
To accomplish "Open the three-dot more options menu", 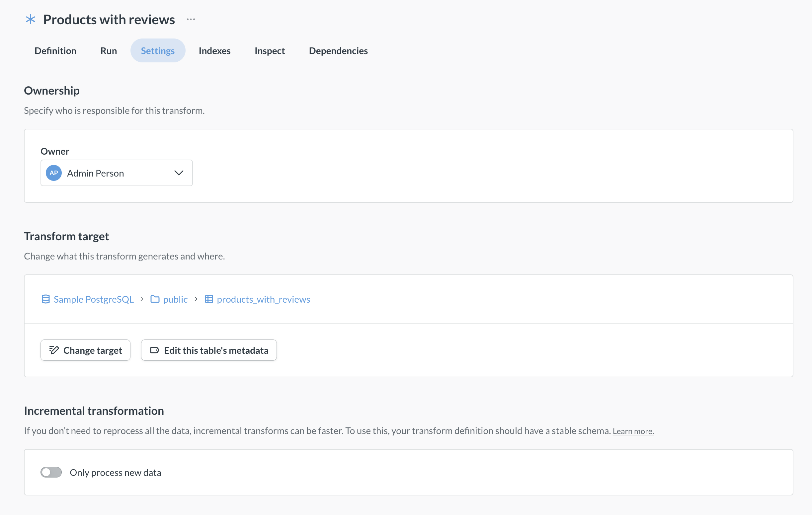I will pos(191,20).
